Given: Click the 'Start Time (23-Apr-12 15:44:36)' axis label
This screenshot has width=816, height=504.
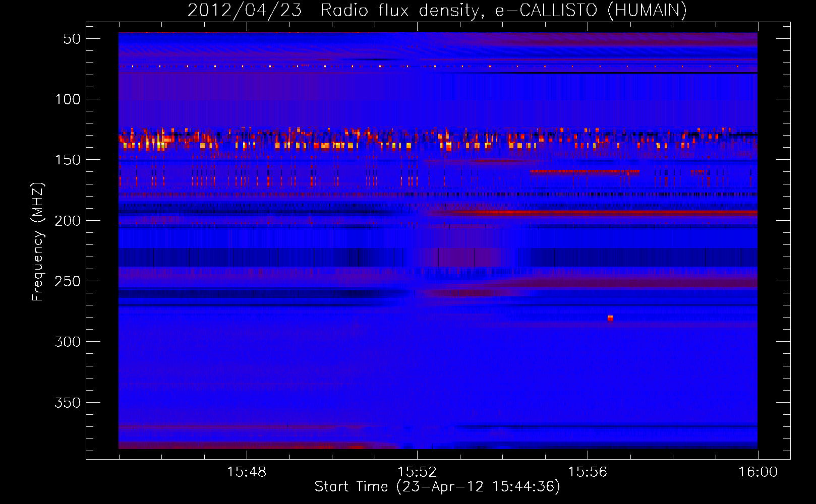Looking at the screenshot, I should coord(437,486).
